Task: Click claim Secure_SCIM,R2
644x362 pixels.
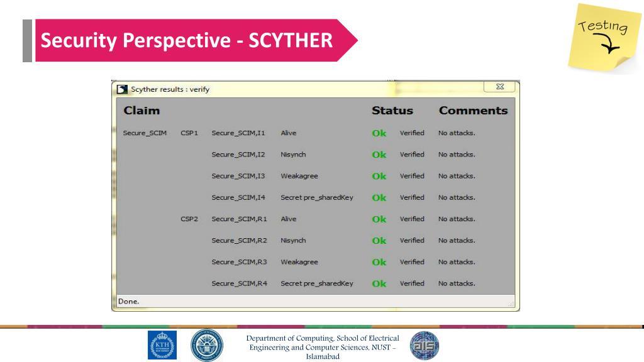Action: click(240, 240)
